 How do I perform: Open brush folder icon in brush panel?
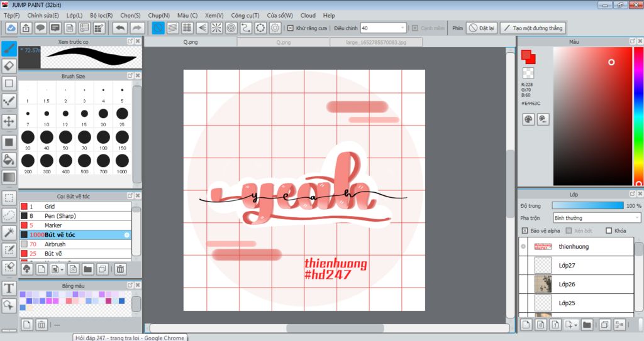(87, 269)
